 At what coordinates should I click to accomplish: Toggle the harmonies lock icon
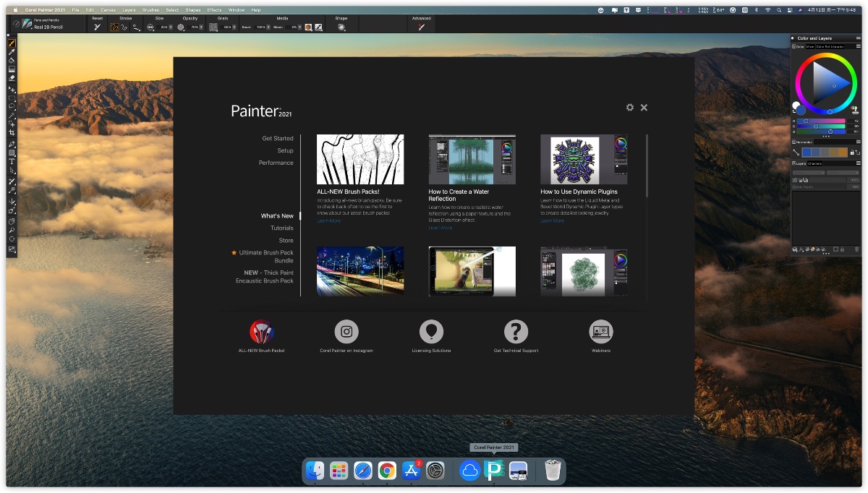coord(851,153)
